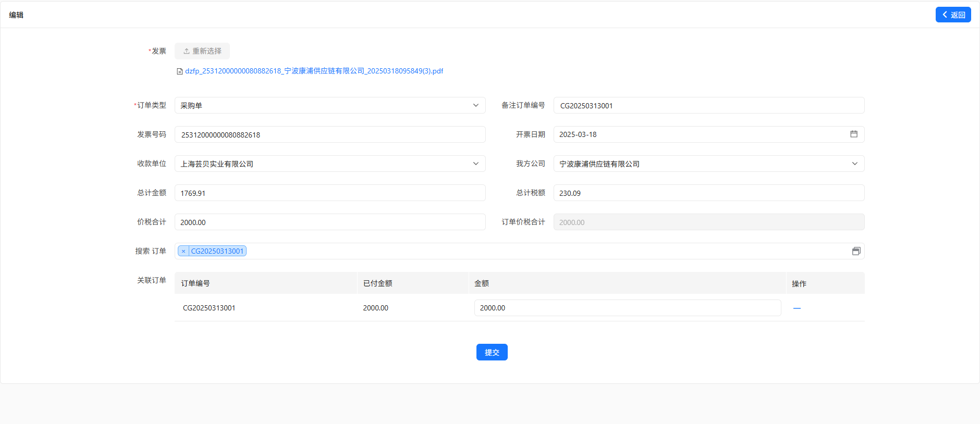This screenshot has width=980, height=424.
Task: Click the 重新选择 upload button
Action: [202, 51]
